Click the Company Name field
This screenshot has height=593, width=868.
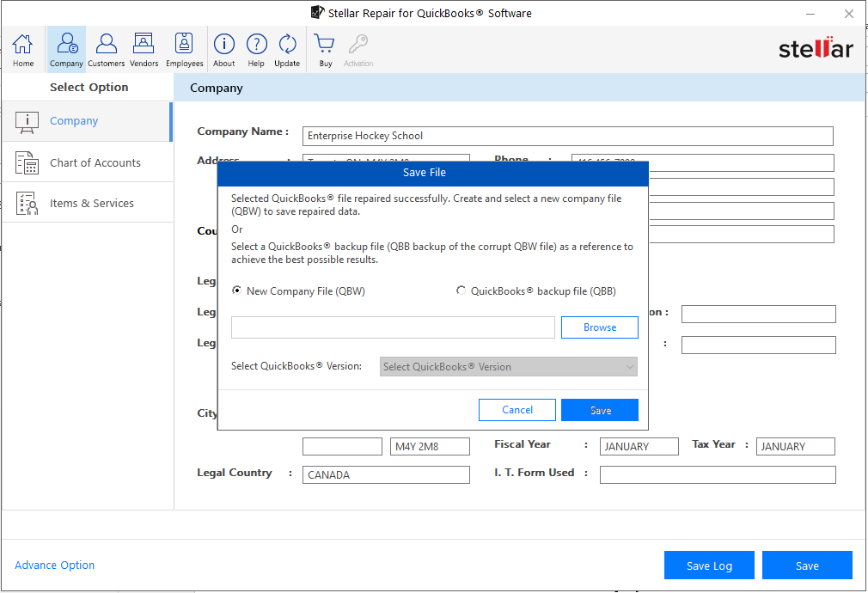pos(567,136)
